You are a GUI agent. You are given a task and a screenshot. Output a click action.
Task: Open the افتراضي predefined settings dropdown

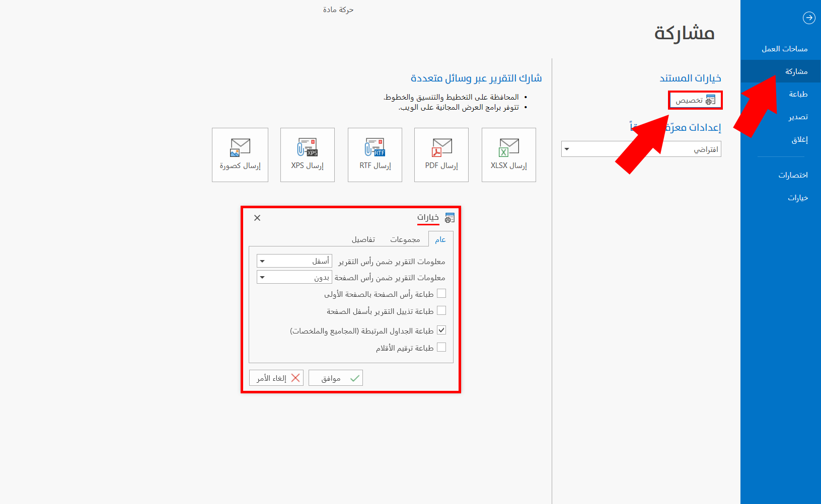[x=641, y=149]
